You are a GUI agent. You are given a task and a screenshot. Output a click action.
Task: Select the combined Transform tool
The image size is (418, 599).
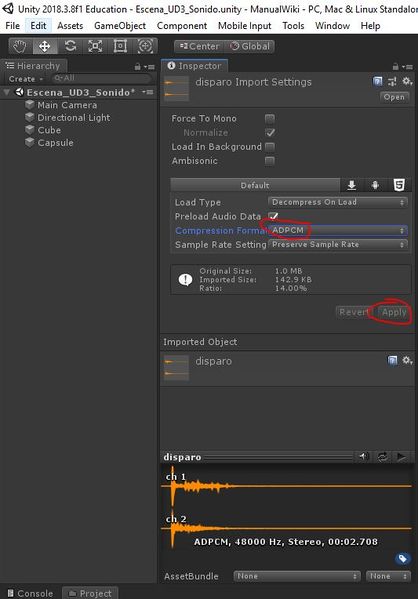pyautogui.click(x=145, y=47)
